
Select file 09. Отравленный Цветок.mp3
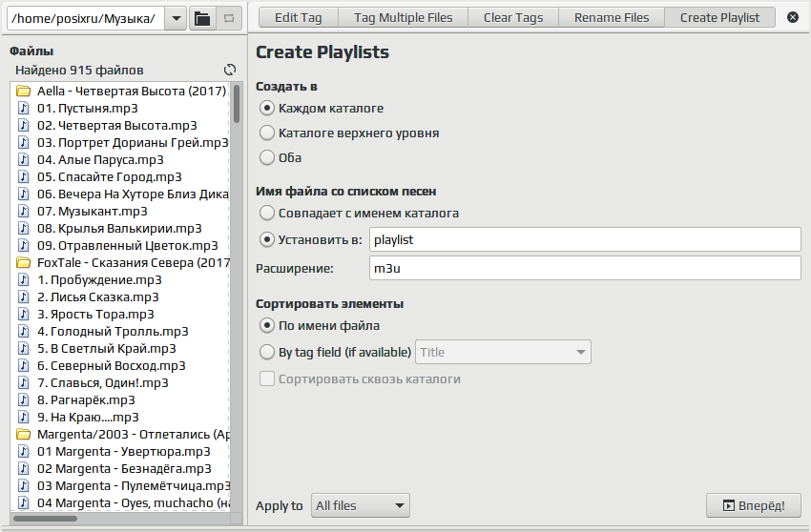127,245
